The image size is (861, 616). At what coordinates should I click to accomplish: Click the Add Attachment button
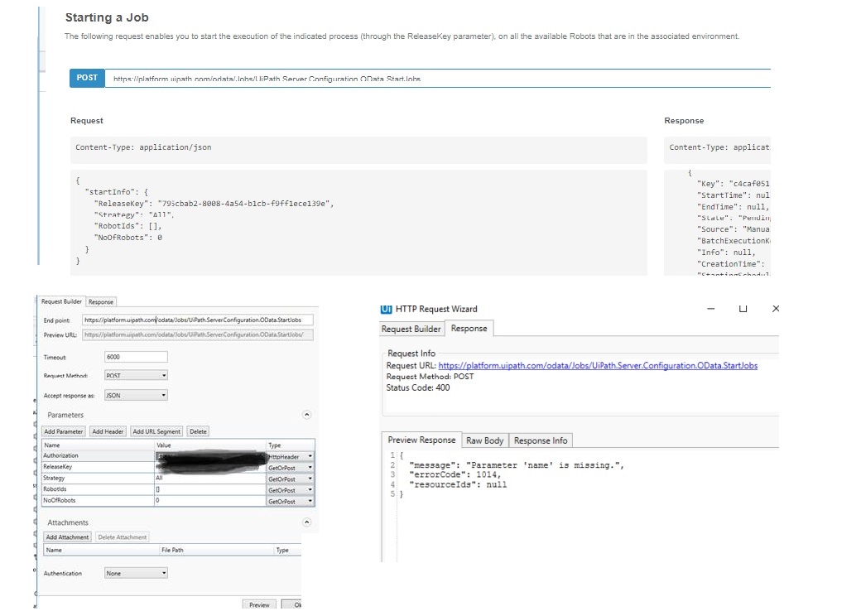(67, 537)
